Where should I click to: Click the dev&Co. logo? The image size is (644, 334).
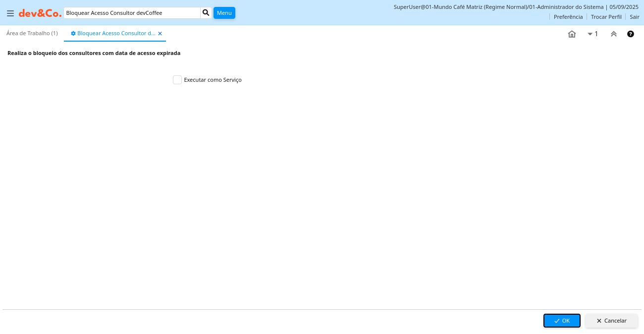pos(40,13)
